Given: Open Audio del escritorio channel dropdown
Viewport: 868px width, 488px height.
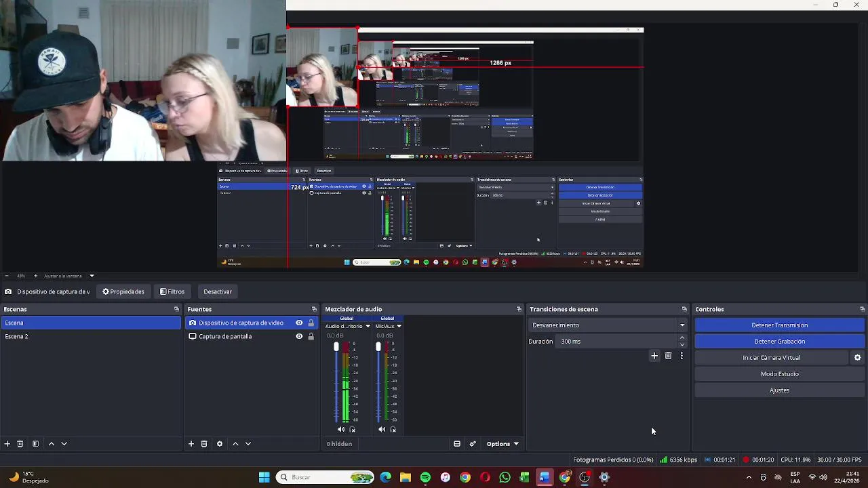Looking at the screenshot, I should [x=368, y=326].
